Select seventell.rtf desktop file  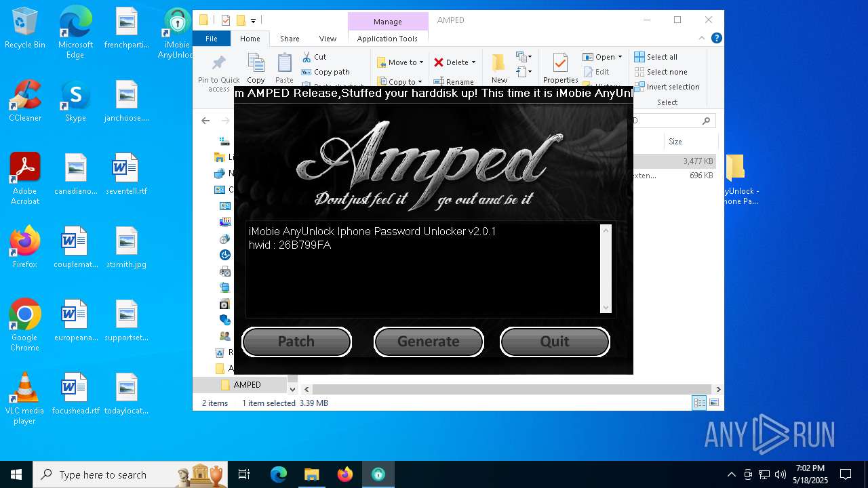click(126, 174)
